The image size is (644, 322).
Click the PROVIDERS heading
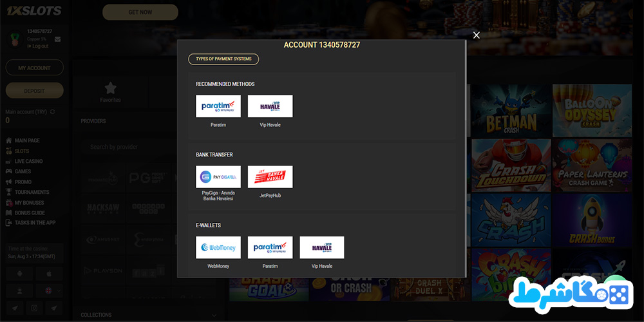point(93,121)
